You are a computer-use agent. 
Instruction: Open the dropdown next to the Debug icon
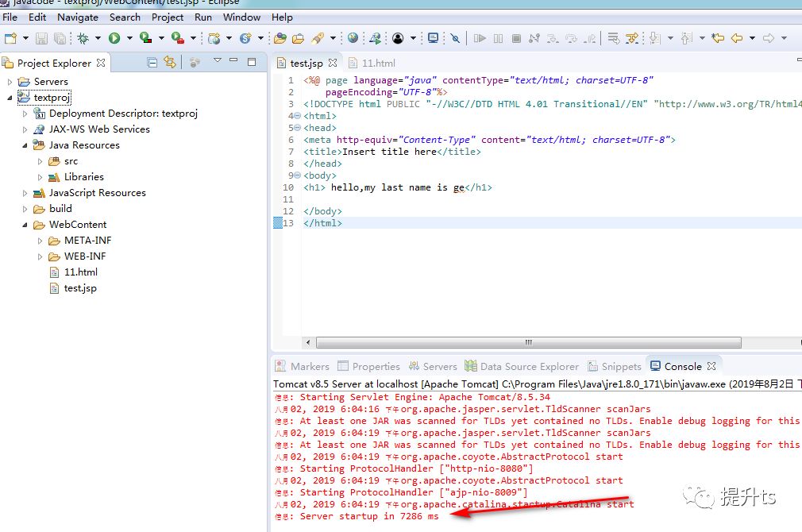pos(97,38)
